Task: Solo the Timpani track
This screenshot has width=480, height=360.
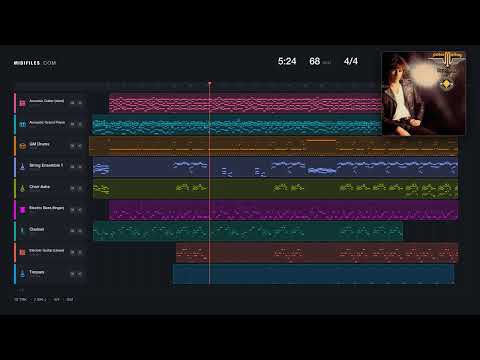Action: (80, 274)
